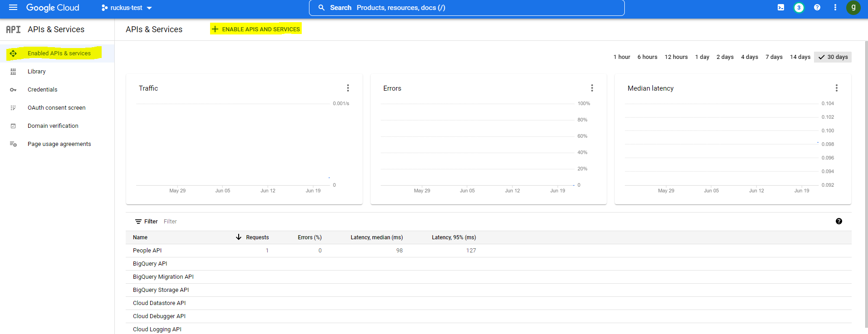Select the 6 hours time range

click(647, 57)
